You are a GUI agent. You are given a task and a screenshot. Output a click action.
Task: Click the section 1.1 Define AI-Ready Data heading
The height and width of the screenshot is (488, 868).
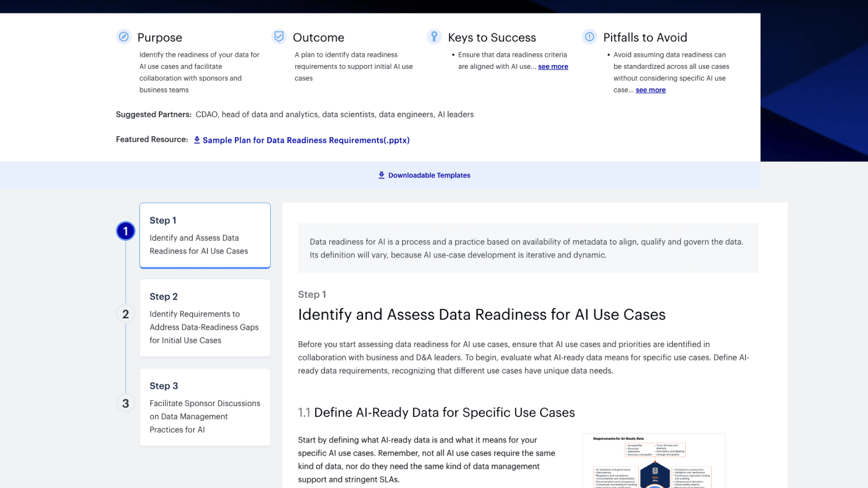click(x=436, y=413)
